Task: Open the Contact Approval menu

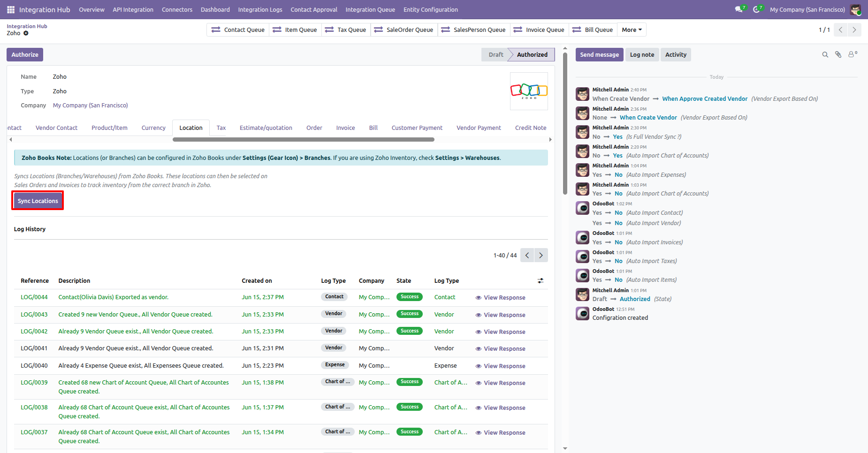Action: click(x=314, y=9)
